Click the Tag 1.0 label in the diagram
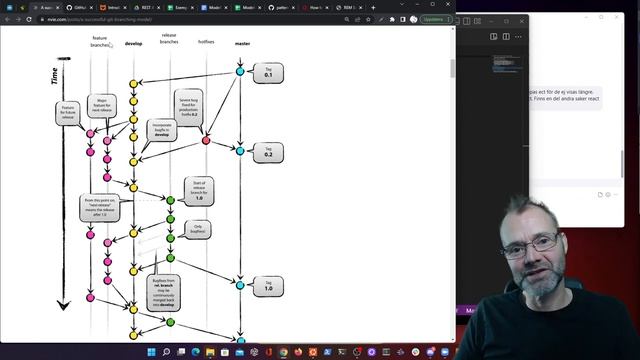Screen dimensions: 640x360 (268, 286)
